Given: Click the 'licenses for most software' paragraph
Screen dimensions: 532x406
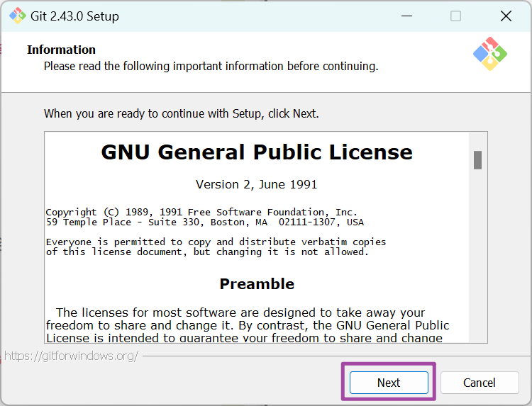Looking at the screenshot, I should coord(247,325).
